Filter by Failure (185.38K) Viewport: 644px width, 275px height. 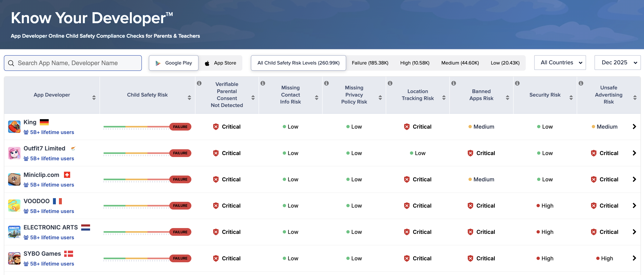coord(370,63)
